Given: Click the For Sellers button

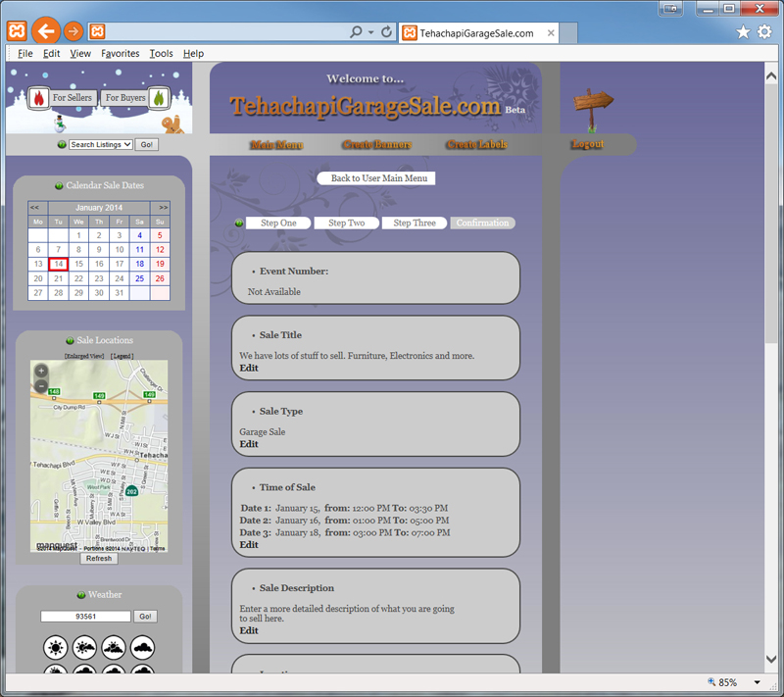Looking at the screenshot, I should [72, 98].
